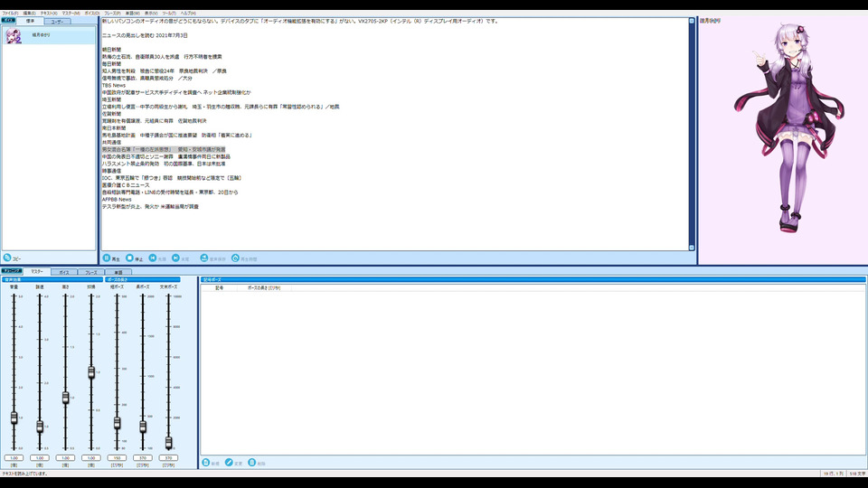Open the 編集(E) menu
This screenshot has width=868, height=488.
[x=29, y=13]
